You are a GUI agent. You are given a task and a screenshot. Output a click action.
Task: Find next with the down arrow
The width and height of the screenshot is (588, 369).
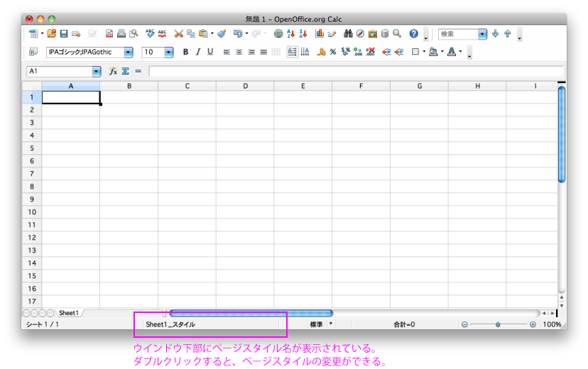tap(496, 34)
